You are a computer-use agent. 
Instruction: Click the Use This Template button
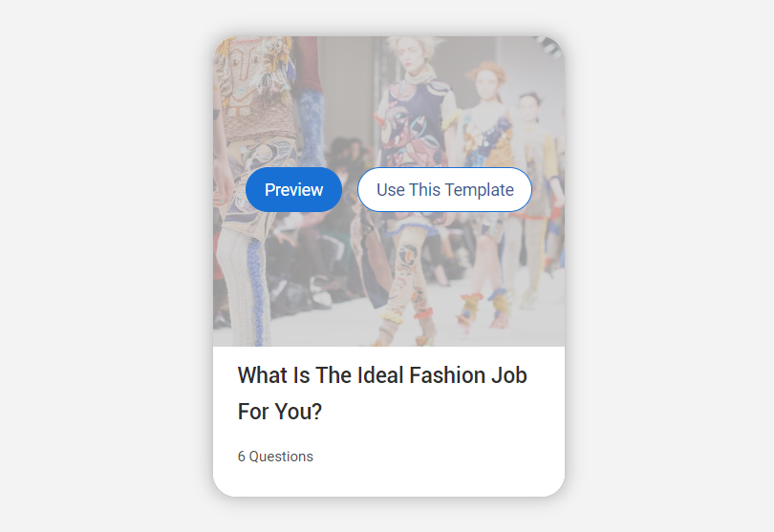coord(444,189)
